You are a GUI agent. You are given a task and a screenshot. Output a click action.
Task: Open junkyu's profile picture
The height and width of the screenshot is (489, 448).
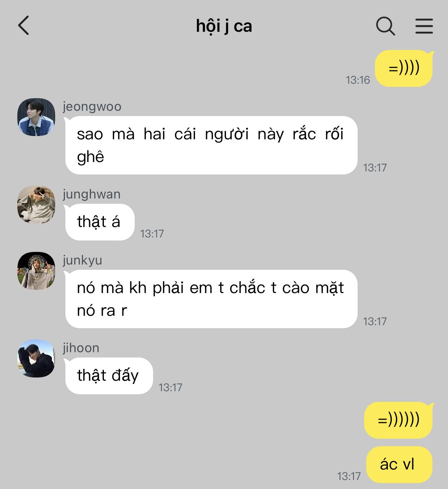pyautogui.click(x=36, y=271)
